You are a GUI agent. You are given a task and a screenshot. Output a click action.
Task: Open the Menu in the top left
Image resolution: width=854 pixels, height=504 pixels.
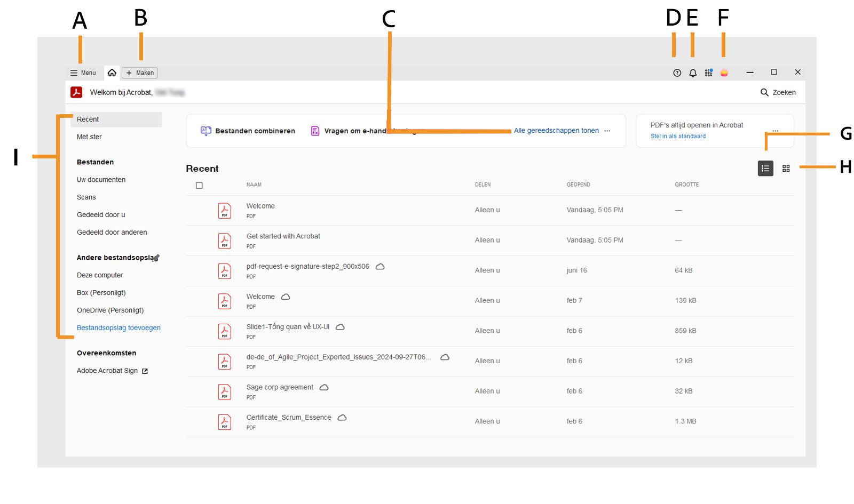point(83,73)
